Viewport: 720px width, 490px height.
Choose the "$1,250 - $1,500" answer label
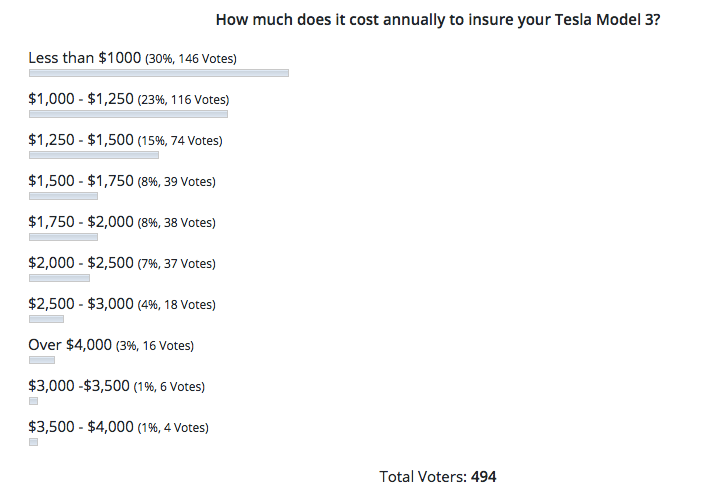tap(81, 140)
